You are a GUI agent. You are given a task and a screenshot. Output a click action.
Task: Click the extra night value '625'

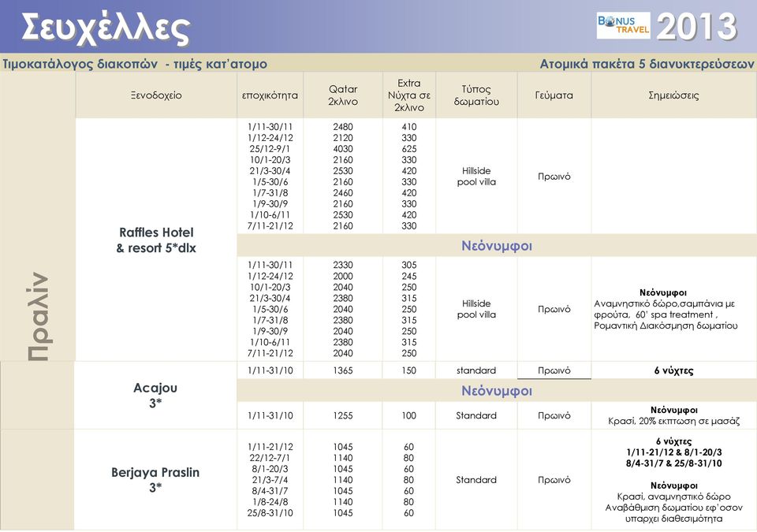(x=409, y=149)
